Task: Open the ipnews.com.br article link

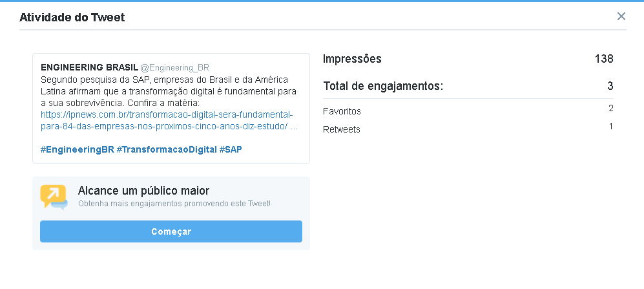Action: 169,120
